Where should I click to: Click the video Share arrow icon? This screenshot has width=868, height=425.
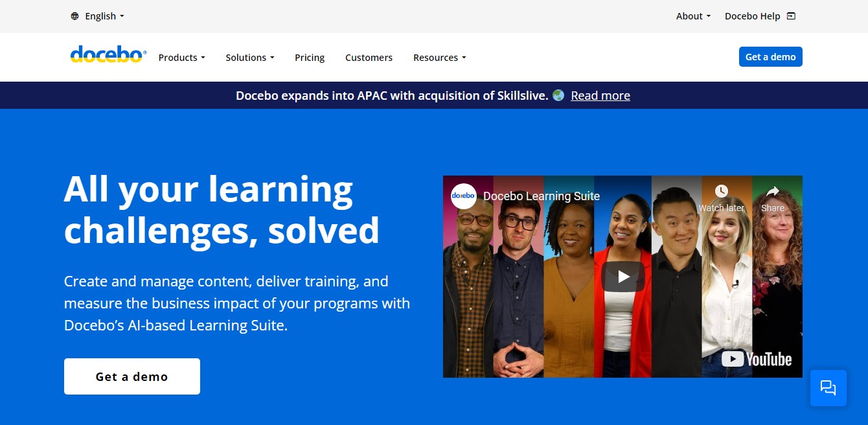pyautogui.click(x=773, y=191)
